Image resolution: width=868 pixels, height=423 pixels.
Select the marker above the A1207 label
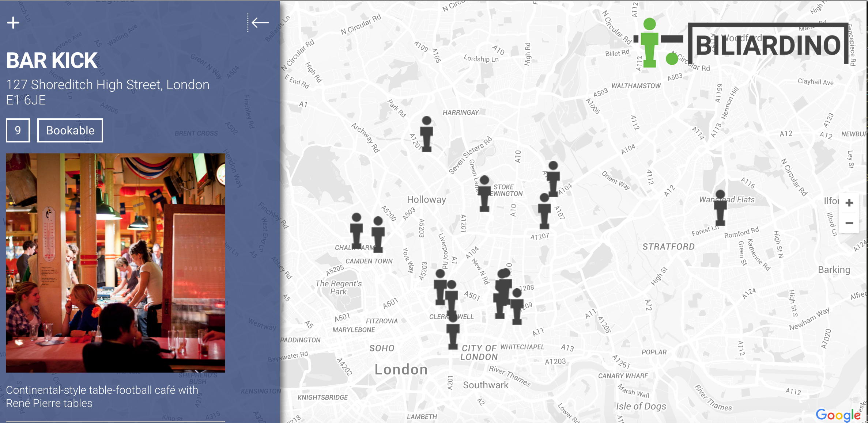544,211
